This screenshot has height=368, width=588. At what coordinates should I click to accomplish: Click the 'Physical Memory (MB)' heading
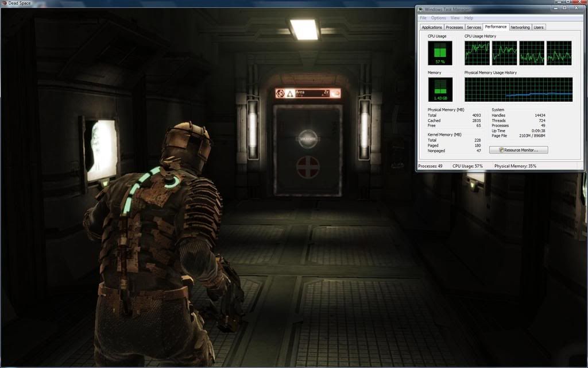[x=446, y=110]
